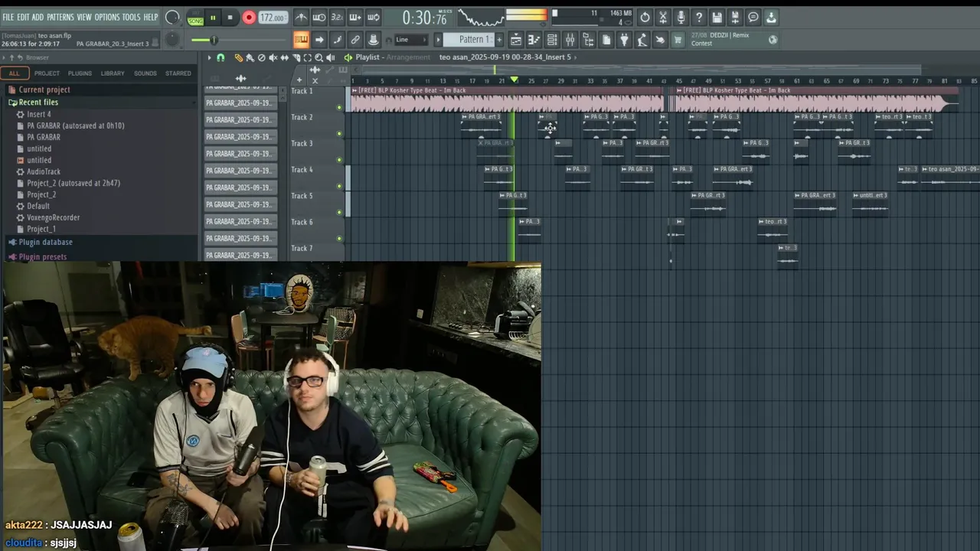Open the PATTERNS menu
The height and width of the screenshot is (551, 980).
[60, 17]
